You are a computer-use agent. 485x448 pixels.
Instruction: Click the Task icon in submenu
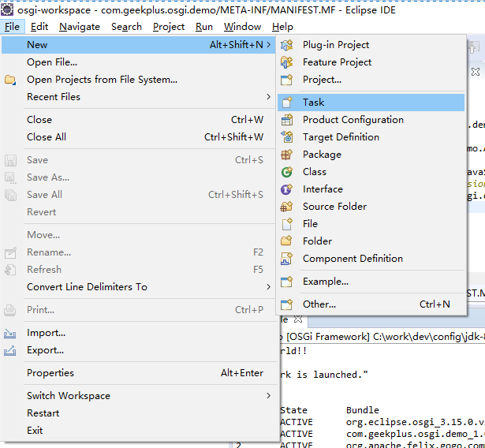pos(287,102)
